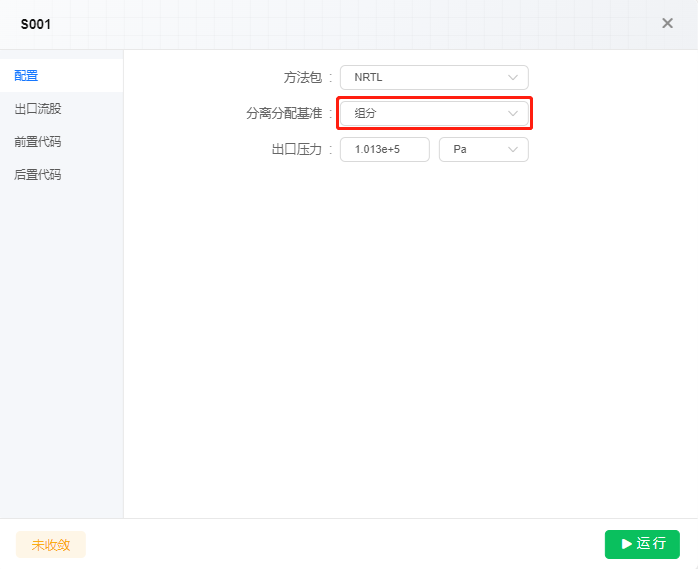Click the 出口压力 label
Viewport: 698px width, 569px height.
coord(296,150)
